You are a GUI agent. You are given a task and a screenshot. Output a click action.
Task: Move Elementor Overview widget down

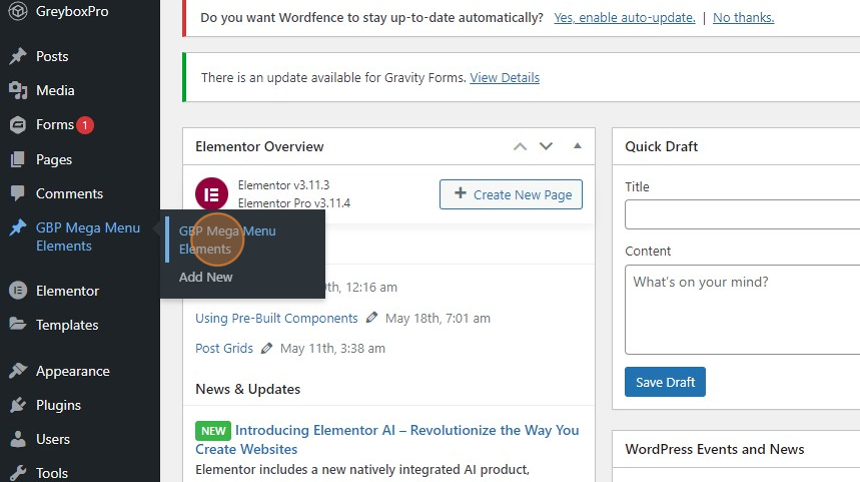point(546,146)
